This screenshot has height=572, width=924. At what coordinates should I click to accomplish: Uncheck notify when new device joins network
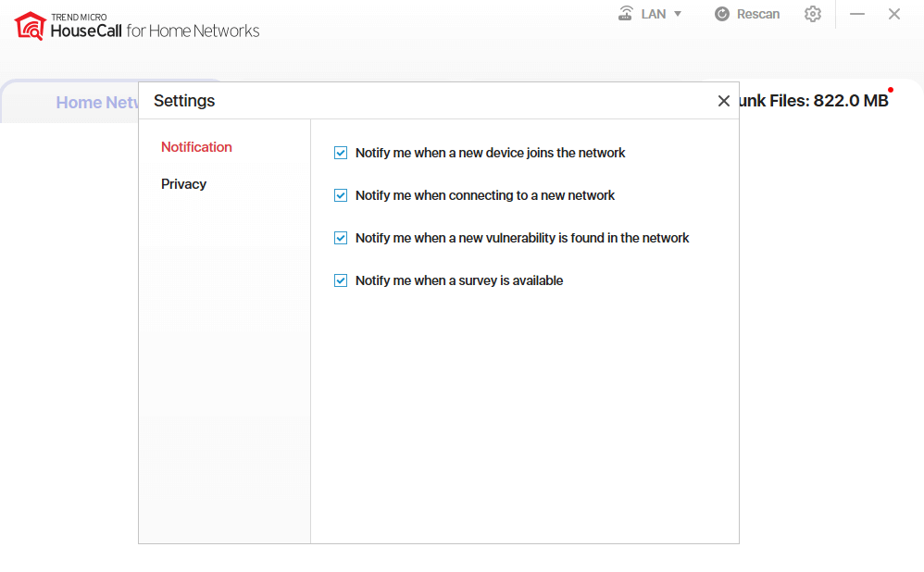tap(341, 153)
